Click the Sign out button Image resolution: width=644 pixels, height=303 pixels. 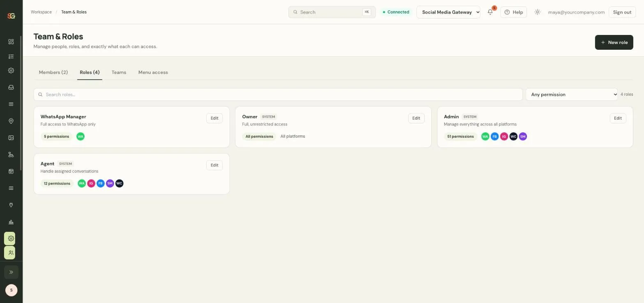pyautogui.click(x=622, y=12)
